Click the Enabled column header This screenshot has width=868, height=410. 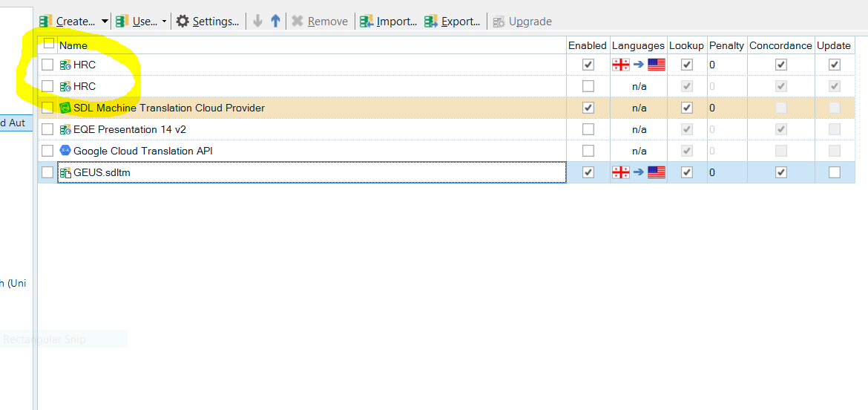point(588,45)
